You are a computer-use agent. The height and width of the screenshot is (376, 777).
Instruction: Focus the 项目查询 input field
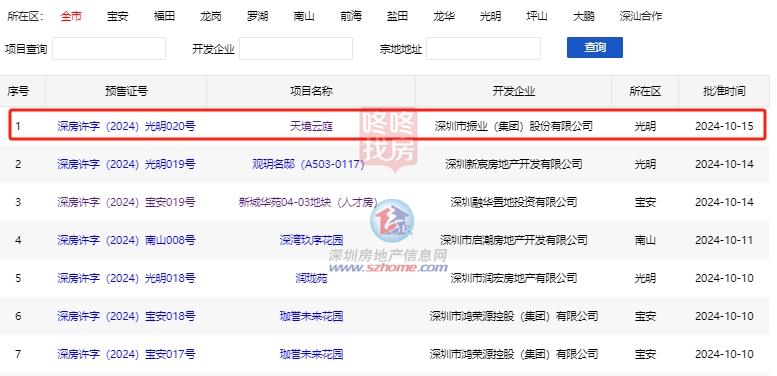point(109,49)
